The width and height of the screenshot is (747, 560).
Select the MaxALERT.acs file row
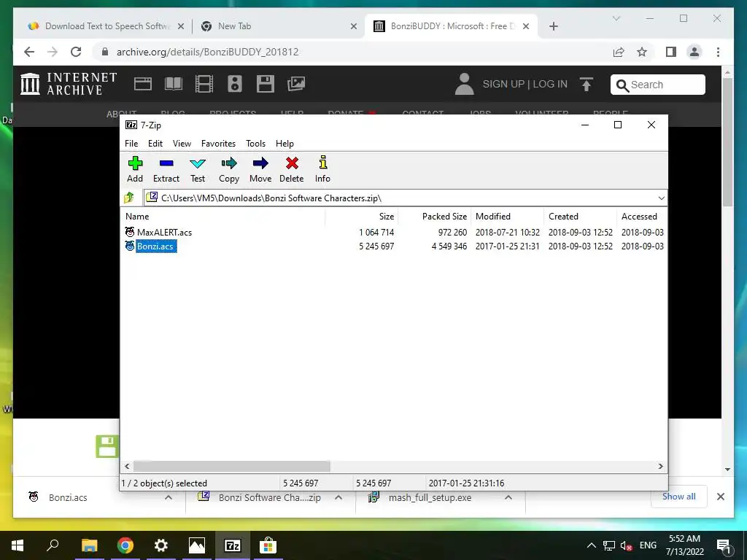[x=393, y=233]
